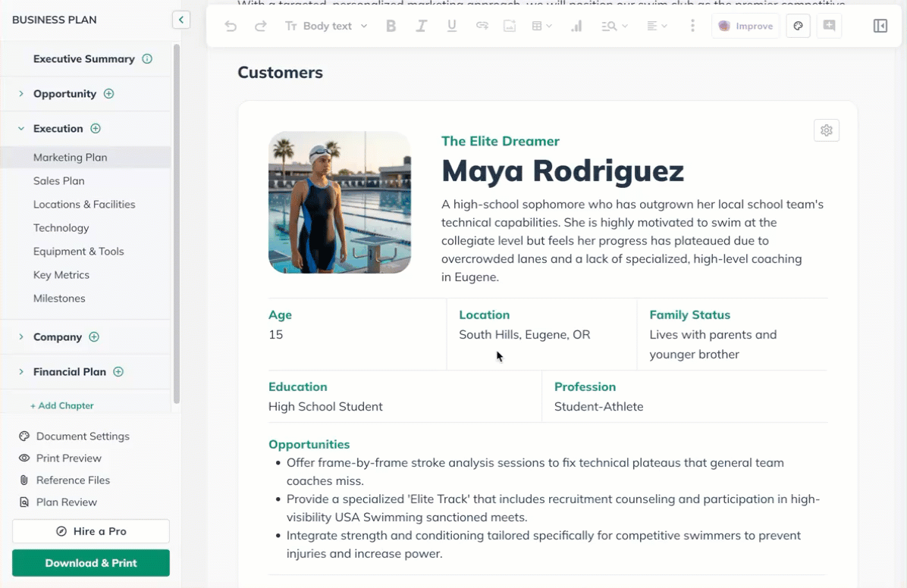The height and width of the screenshot is (588, 907).
Task: Open the Executive Summary chapter
Action: tap(84, 59)
